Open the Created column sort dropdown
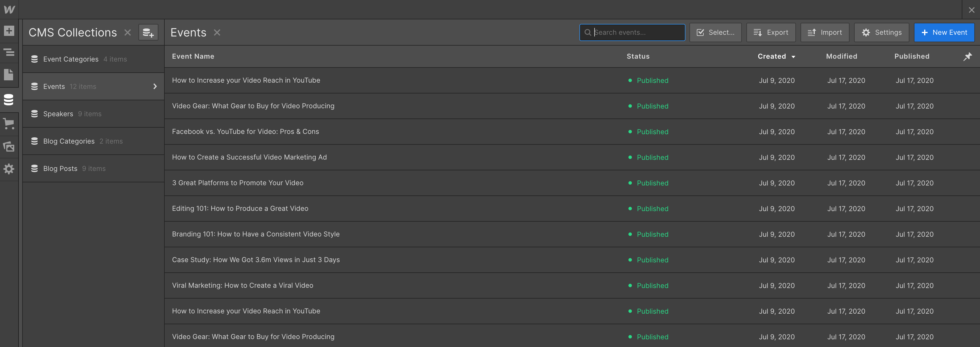 coord(794,56)
